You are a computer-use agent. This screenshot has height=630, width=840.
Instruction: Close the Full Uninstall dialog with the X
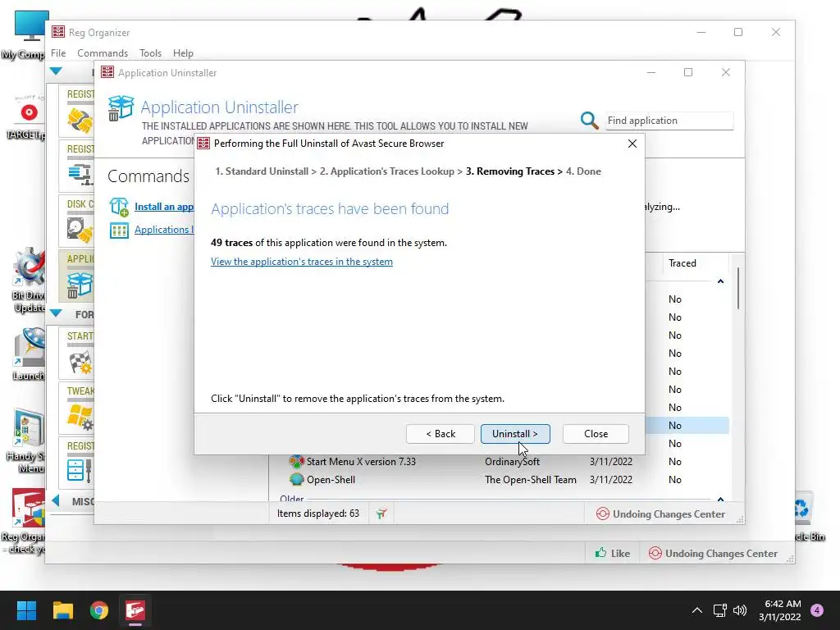(x=632, y=144)
